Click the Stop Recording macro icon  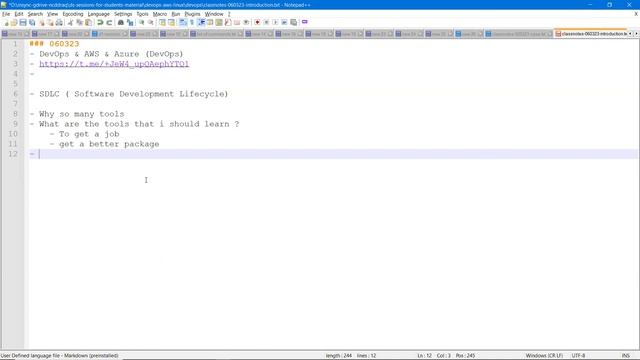(x=266, y=22)
